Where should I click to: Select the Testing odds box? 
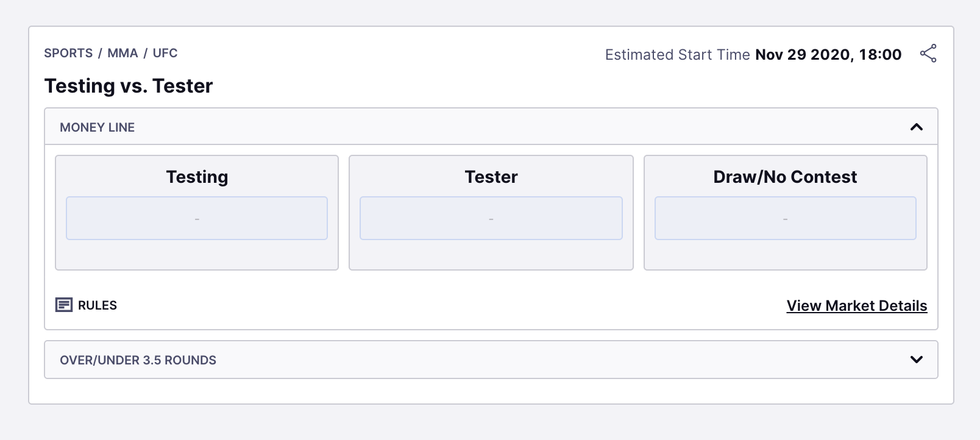click(x=197, y=218)
